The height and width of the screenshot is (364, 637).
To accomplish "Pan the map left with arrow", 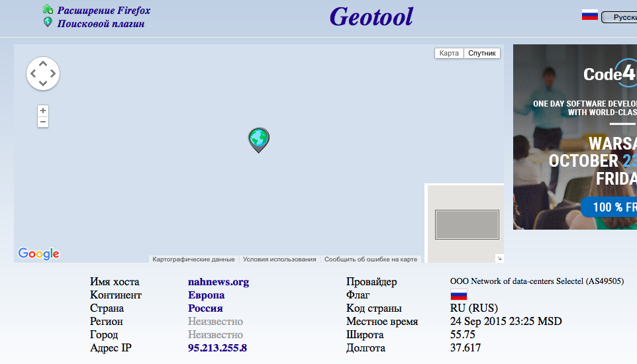I will (x=33, y=73).
